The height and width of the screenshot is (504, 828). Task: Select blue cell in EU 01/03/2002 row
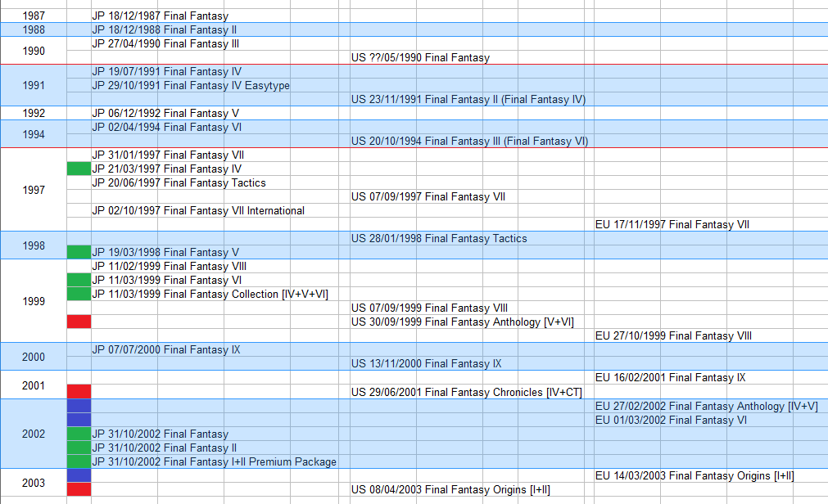(79, 420)
